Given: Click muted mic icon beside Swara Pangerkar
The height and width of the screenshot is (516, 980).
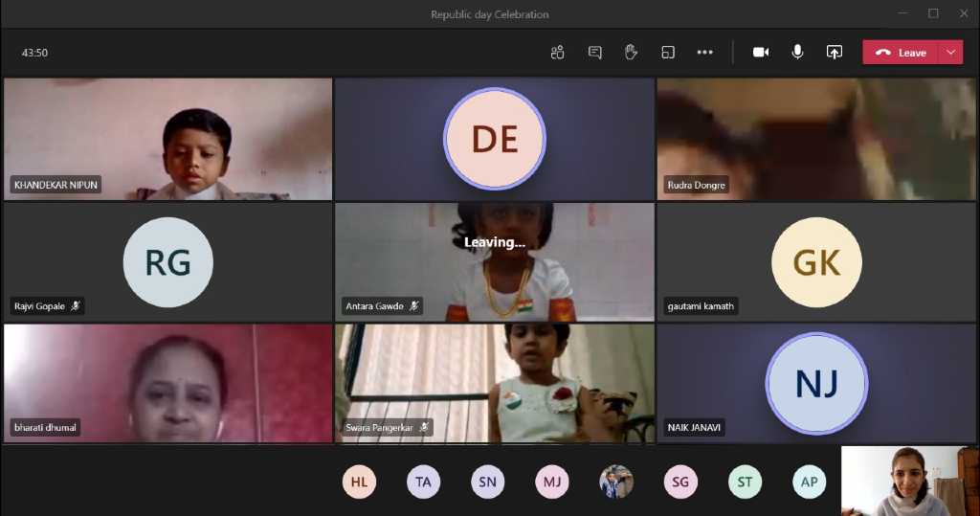Looking at the screenshot, I should (x=424, y=427).
